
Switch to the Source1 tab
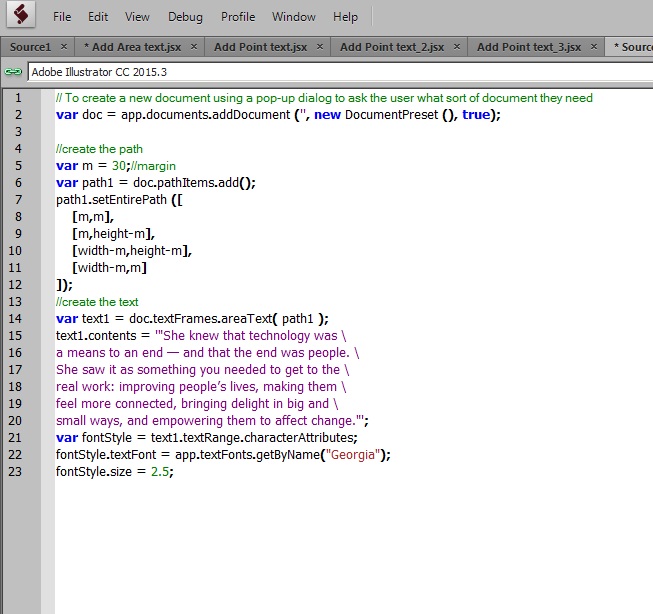[x=30, y=47]
